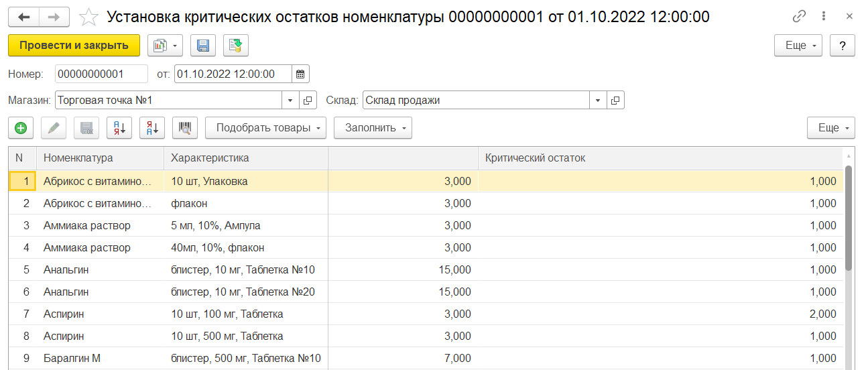The width and height of the screenshot is (868, 370).
Task: Click the green add row icon
Action: click(x=21, y=128)
